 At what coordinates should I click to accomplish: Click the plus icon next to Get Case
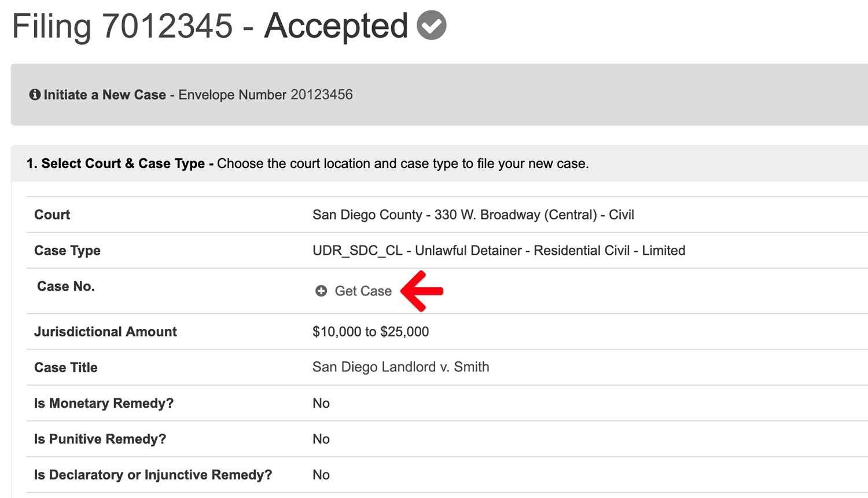point(321,291)
